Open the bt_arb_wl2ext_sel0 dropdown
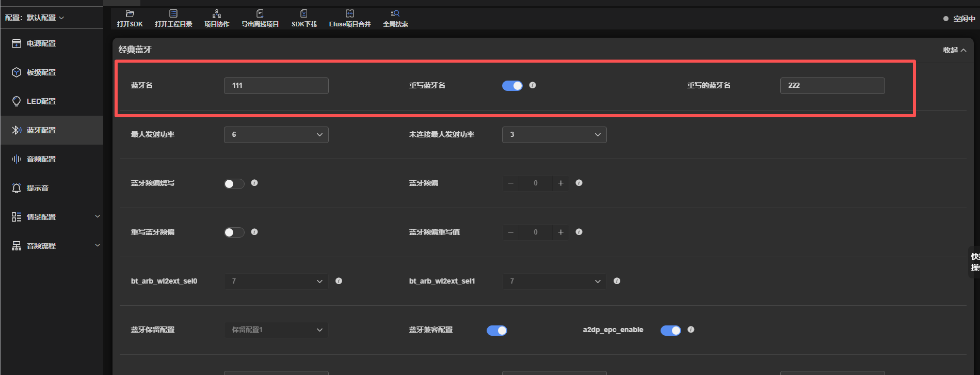Viewport: 980px width, 375px height. [x=276, y=282]
